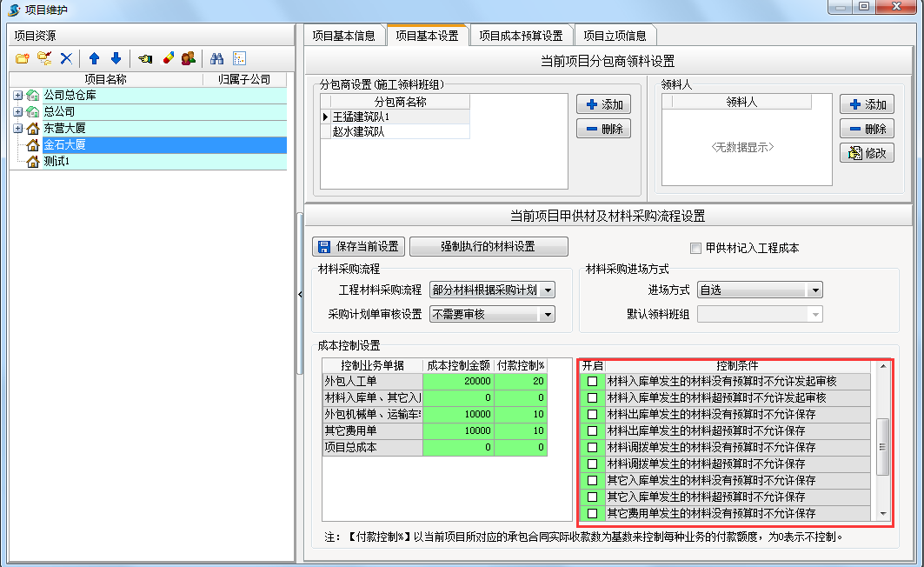Click the 强制执行的材料设置 button
This screenshot has width=924, height=567.
tap(488, 246)
